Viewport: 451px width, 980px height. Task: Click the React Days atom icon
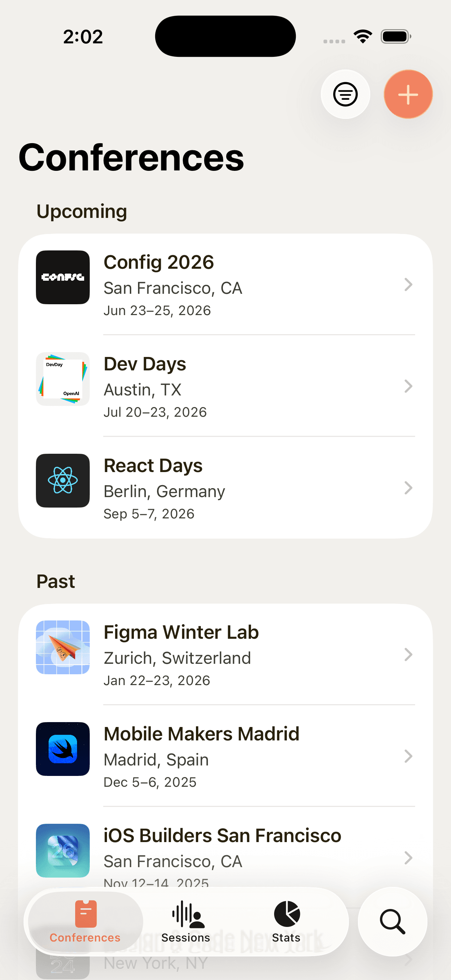point(63,481)
